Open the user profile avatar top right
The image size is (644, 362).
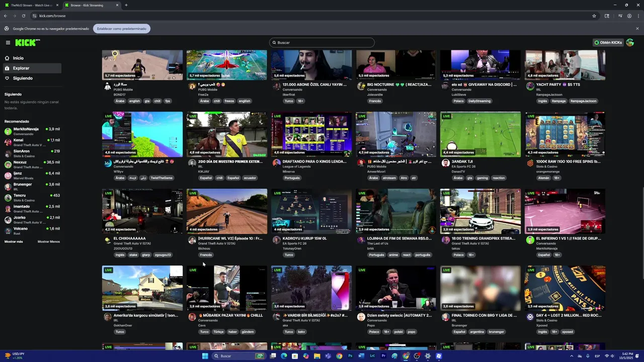click(630, 43)
